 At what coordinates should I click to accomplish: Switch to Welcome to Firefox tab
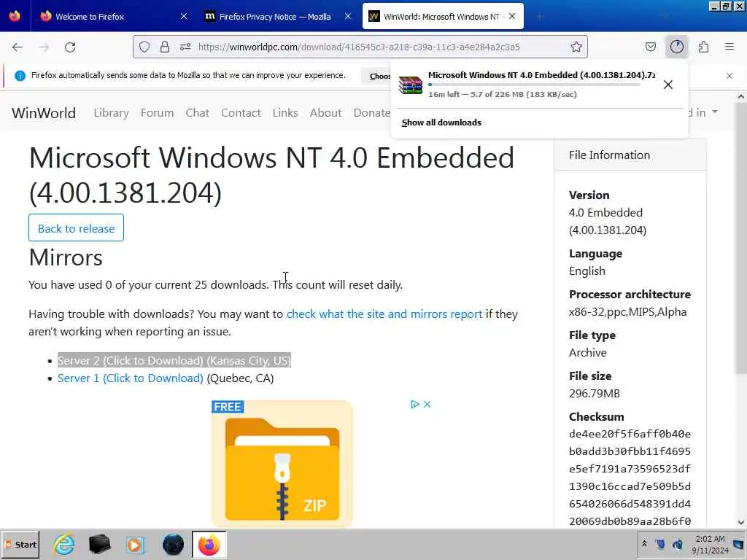(113, 16)
